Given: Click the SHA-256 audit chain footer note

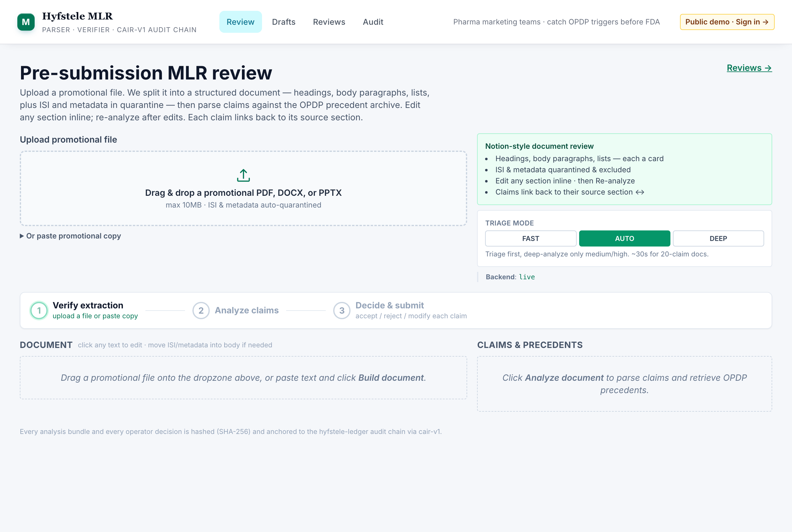Looking at the screenshot, I should [231, 431].
